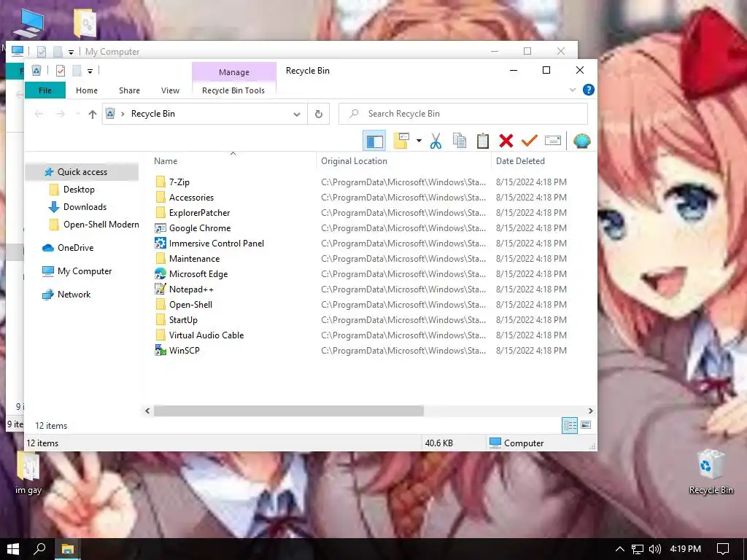Click the volume speaker tray icon

[655, 549]
